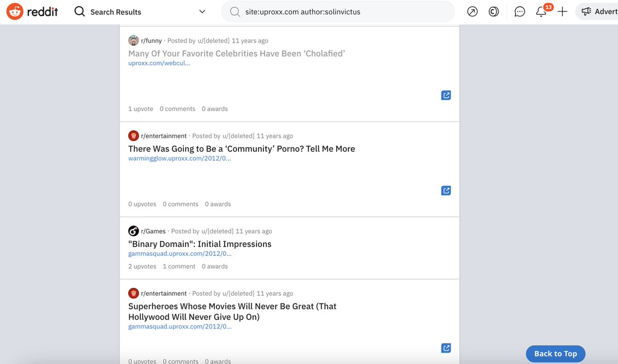618x364 pixels.
Task: Open 'There Was Going to Be a Community' title
Action: pos(242,149)
